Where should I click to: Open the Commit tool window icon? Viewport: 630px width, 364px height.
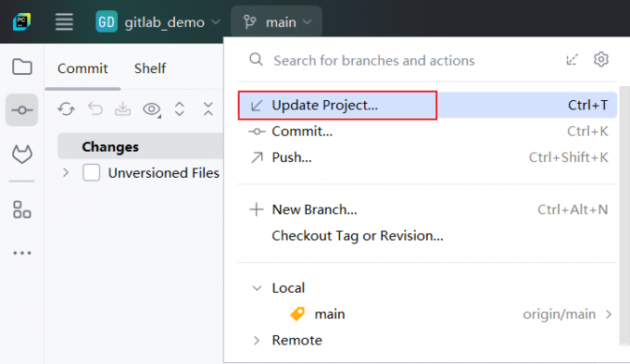point(22,109)
